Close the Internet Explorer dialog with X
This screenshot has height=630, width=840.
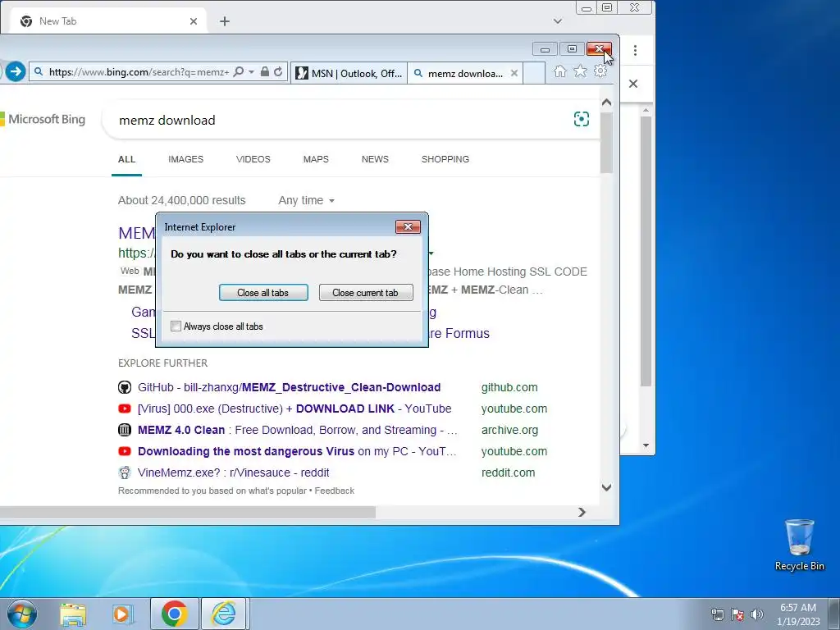(x=408, y=227)
